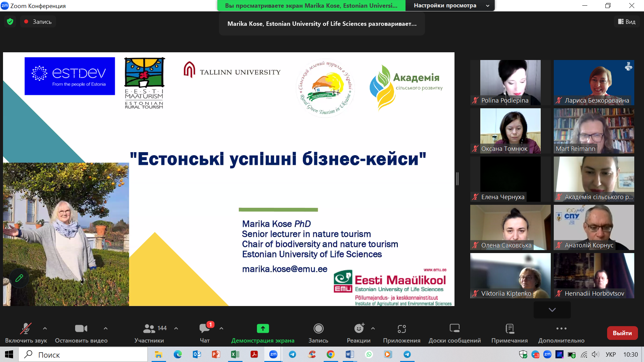Unmute the microphone
The width and height of the screenshot is (644, 362).
[x=26, y=328]
